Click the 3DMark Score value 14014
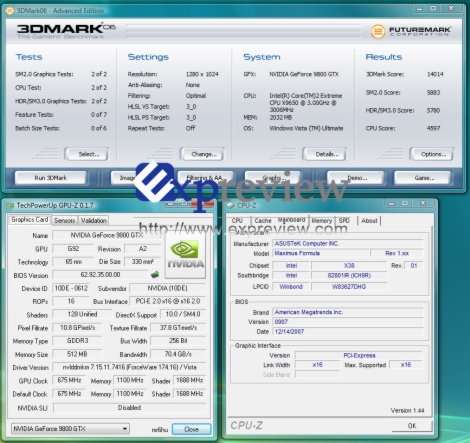The width and height of the screenshot is (470, 443). coord(435,74)
